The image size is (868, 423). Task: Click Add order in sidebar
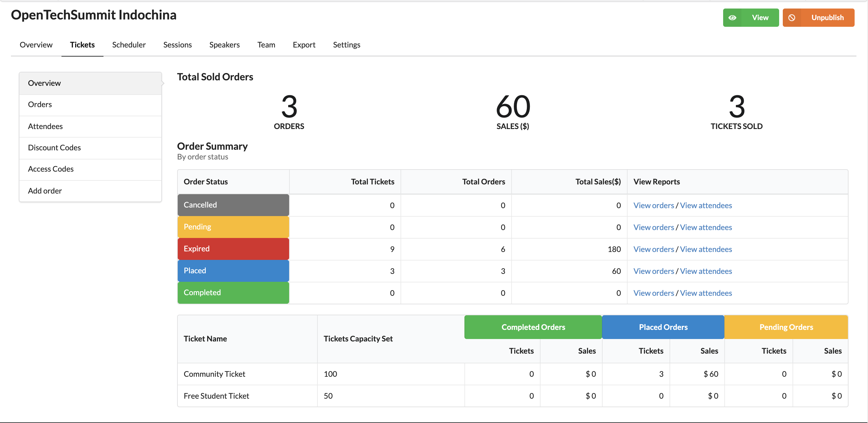45,190
